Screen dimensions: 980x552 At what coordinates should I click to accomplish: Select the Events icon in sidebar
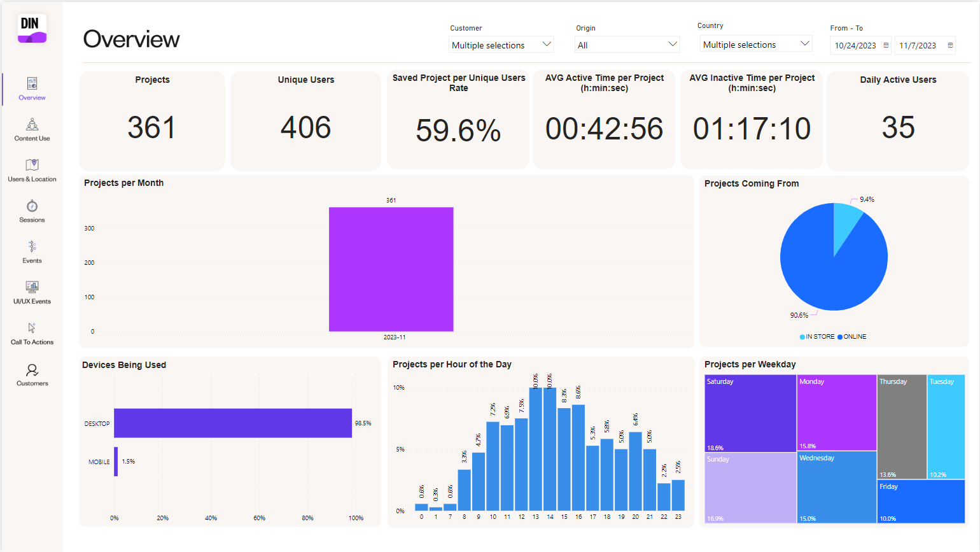point(32,247)
